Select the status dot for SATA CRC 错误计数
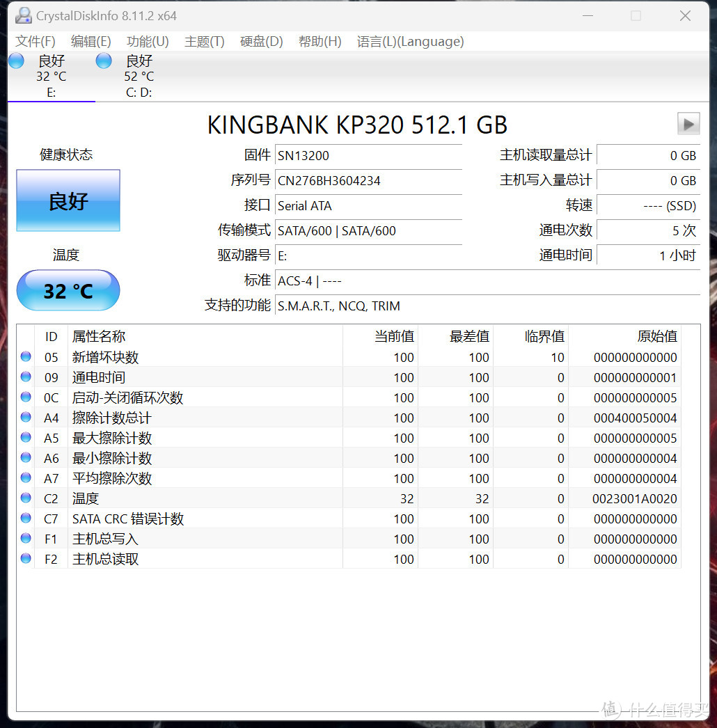Viewport: 717px width, 728px height. click(x=26, y=519)
